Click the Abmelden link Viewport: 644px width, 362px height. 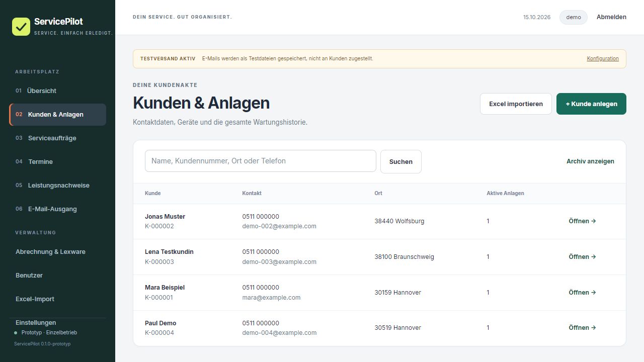point(611,17)
